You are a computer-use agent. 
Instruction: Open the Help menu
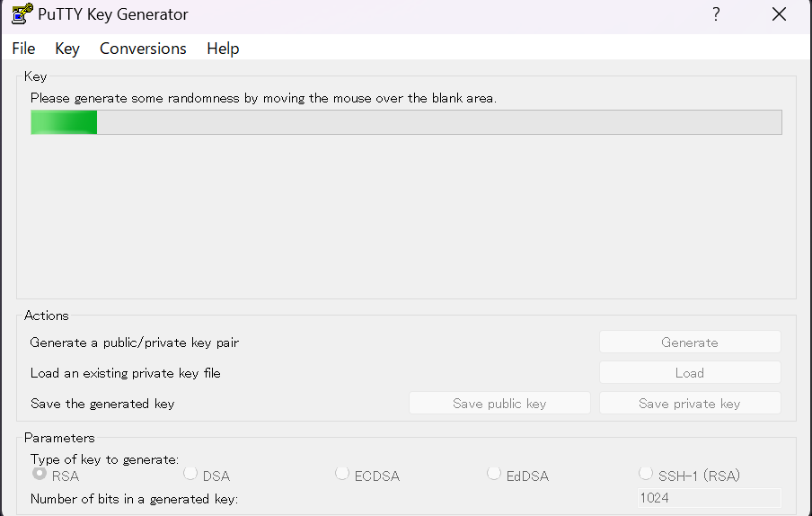pos(223,49)
